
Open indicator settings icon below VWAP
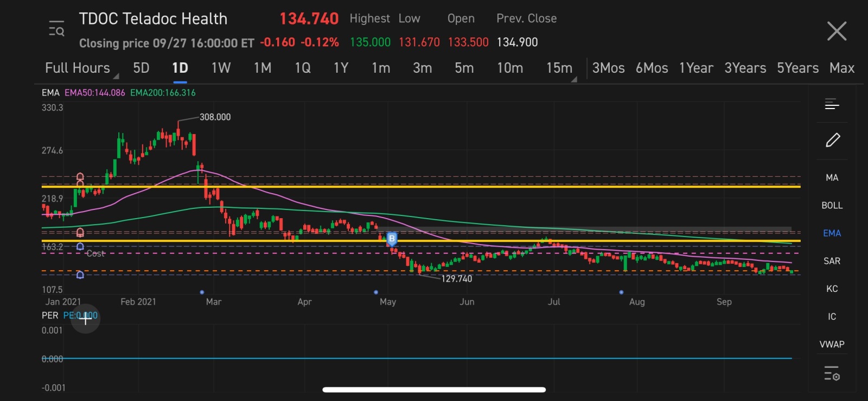[x=832, y=373]
